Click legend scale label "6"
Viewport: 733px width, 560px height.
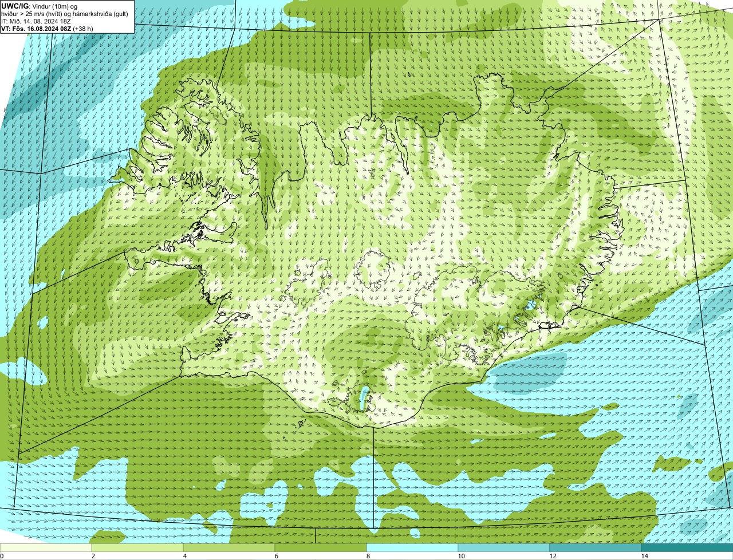[x=276, y=556]
